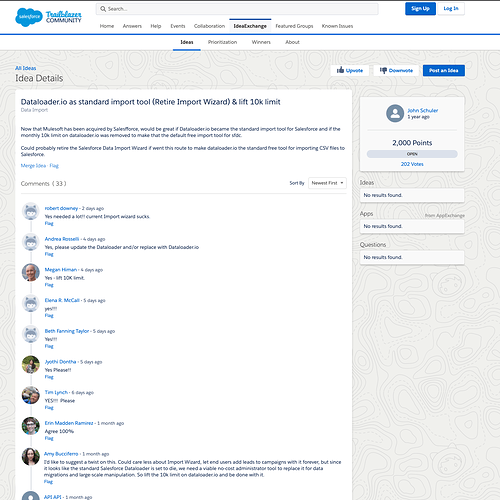Click the Downvote thumbs-down icon
Viewport: 500px width, 500px height.
click(x=383, y=70)
